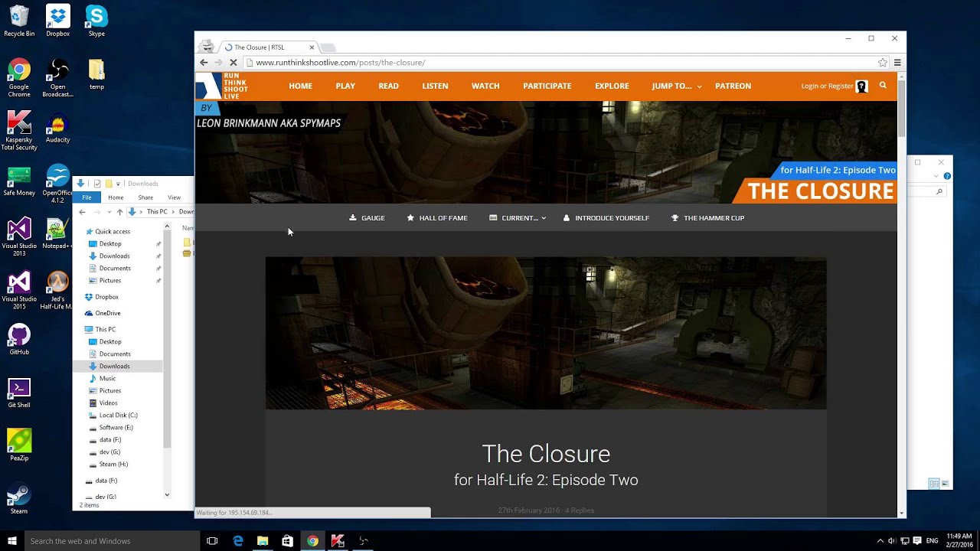Viewport: 980px width, 551px height.
Task: Open the PLAY menu item
Action: [x=345, y=86]
